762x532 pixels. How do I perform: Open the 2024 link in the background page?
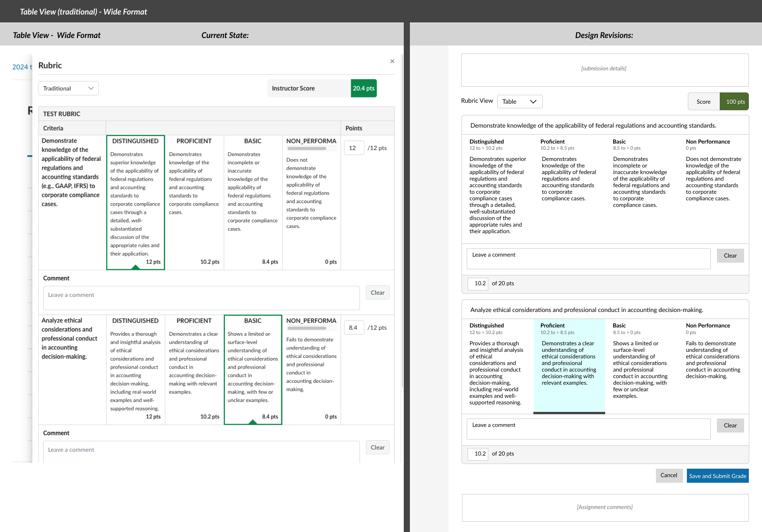click(20, 67)
